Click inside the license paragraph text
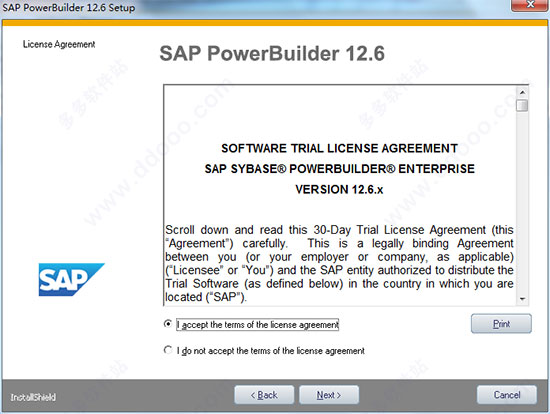This screenshot has width=550, height=414. coord(339,263)
